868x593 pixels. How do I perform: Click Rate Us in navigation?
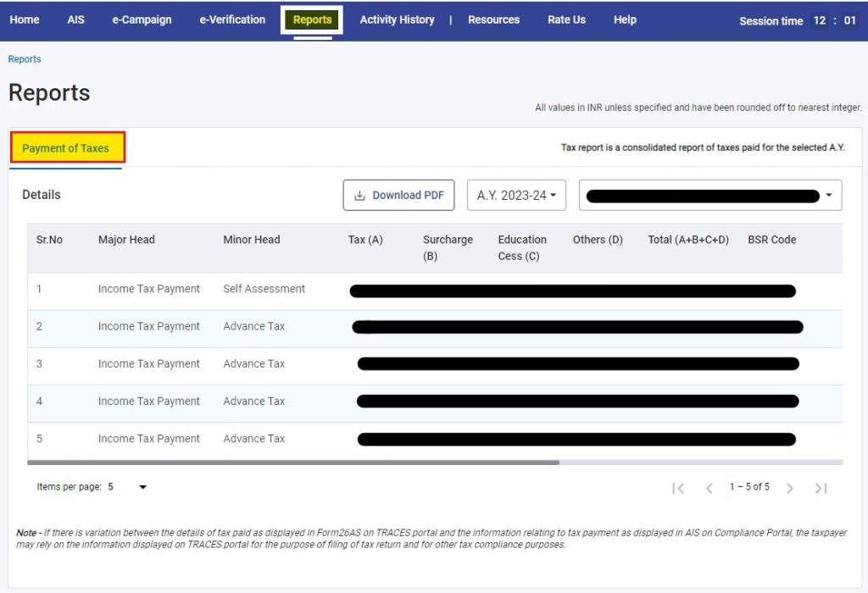tap(566, 19)
